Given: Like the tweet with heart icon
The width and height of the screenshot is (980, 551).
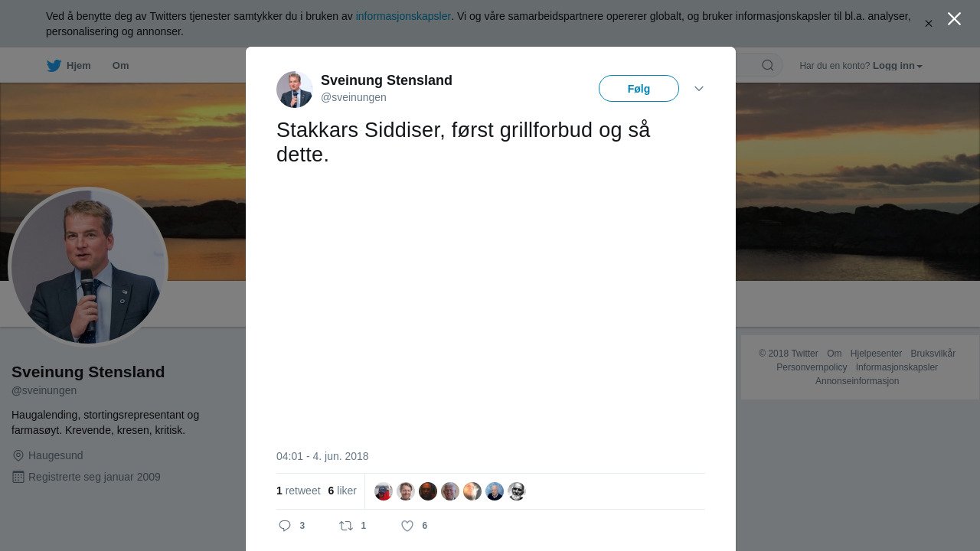Looking at the screenshot, I should 407,526.
